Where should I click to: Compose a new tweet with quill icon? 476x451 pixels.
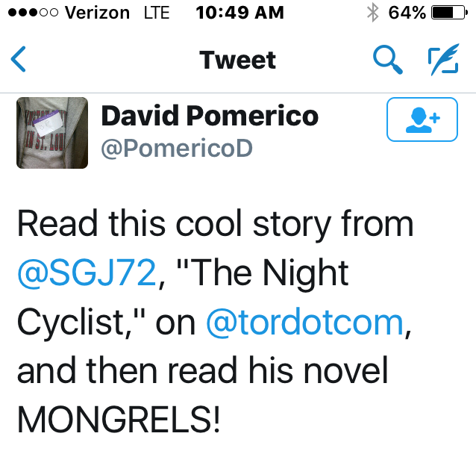(442, 60)
